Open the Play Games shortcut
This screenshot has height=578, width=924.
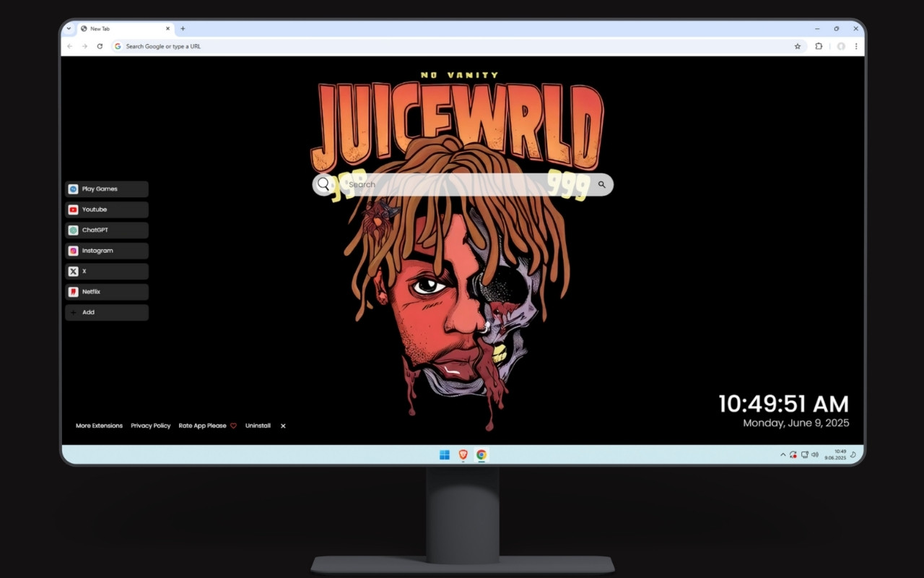(x=107, y=189)
